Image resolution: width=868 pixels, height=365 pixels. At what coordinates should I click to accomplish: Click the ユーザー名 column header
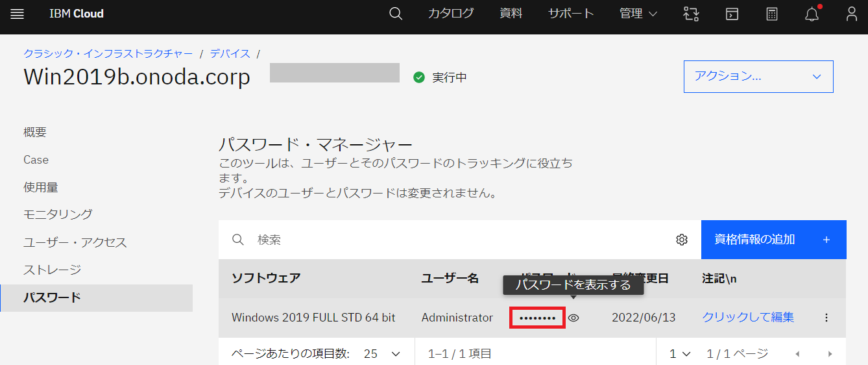(x=450, y=279)
